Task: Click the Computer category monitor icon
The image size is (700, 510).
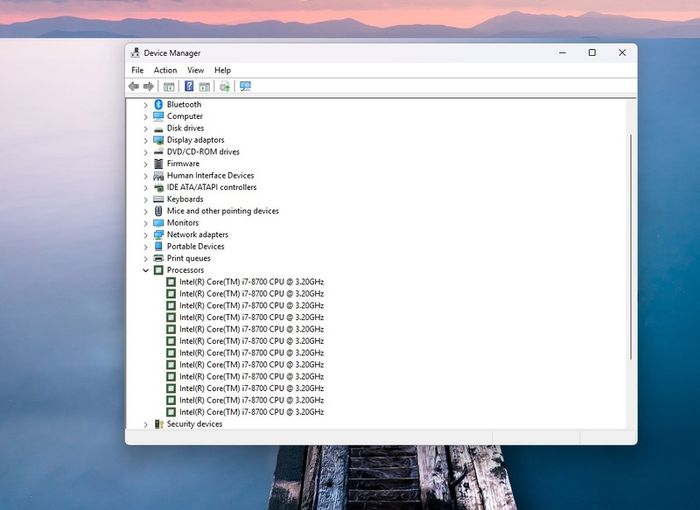Action: click(158, 116)
